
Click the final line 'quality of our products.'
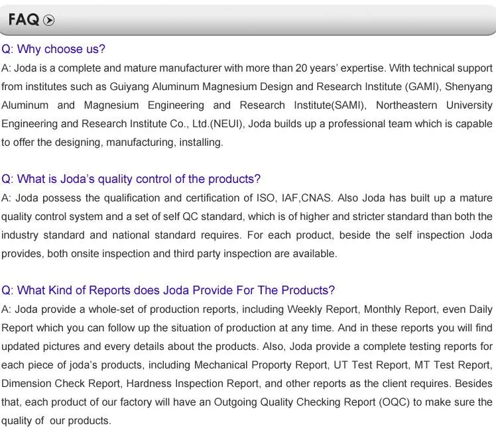click(x=56, y=421)
